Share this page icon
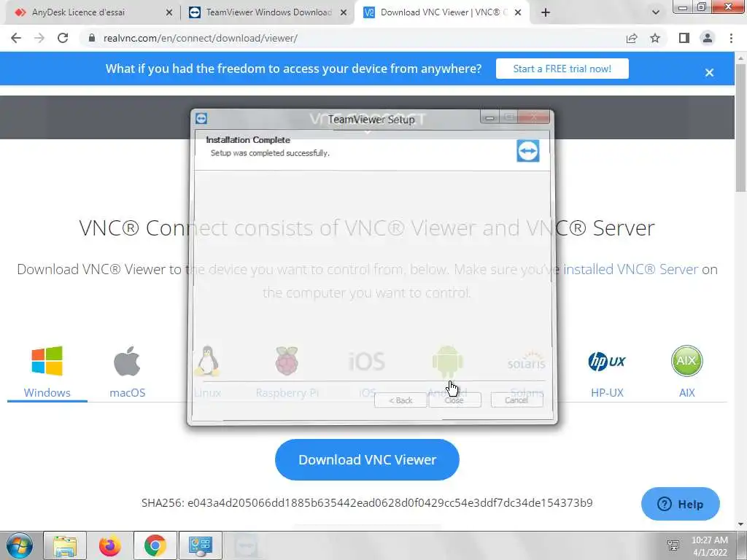The width and height of the screenshot is (747, 560). click(x=632, y=38)
